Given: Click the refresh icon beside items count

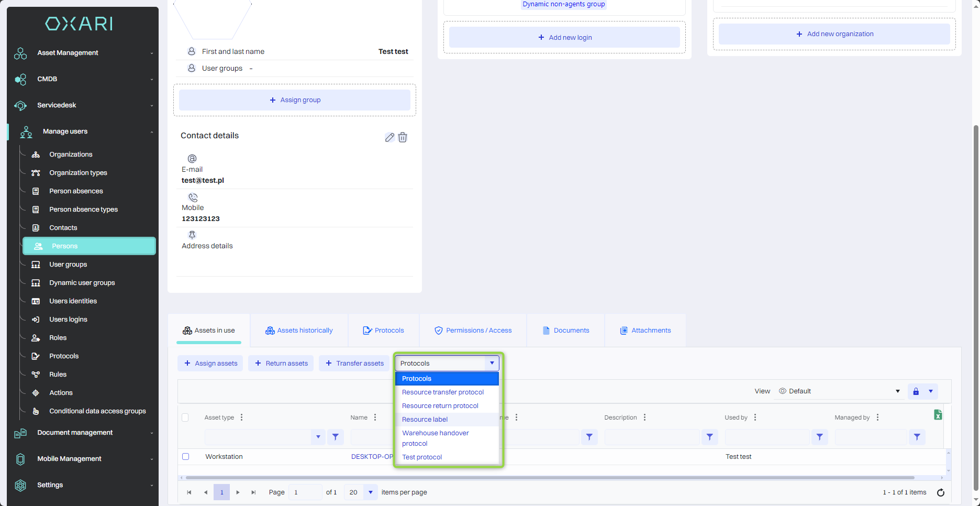Looking at the screenshot, I should [940, 492].
